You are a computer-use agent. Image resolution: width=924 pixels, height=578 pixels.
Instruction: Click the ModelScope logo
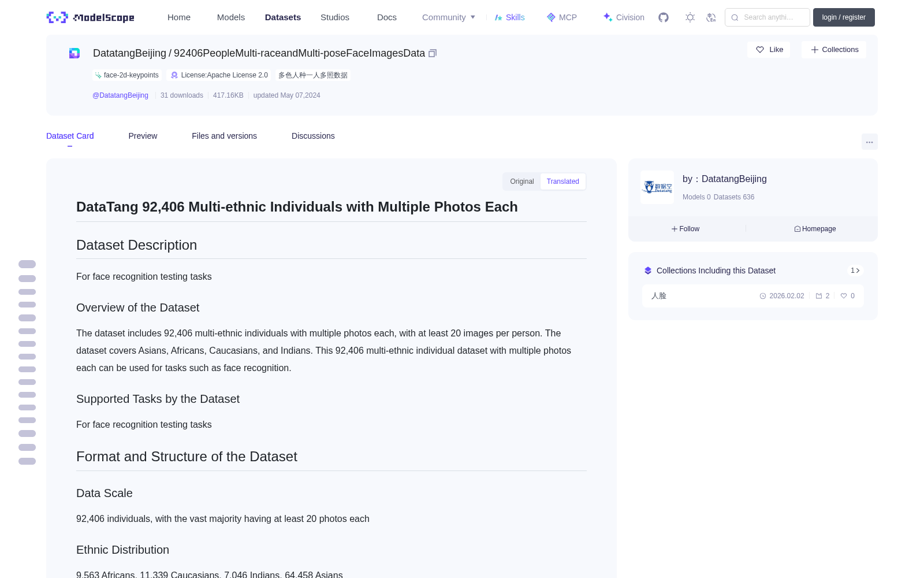click(90, 17)
